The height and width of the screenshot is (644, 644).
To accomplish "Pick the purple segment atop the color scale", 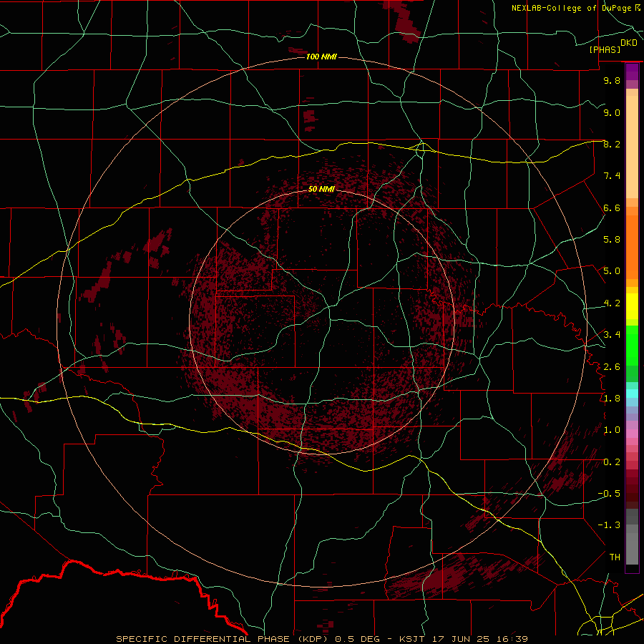I will tap(632, 72).
